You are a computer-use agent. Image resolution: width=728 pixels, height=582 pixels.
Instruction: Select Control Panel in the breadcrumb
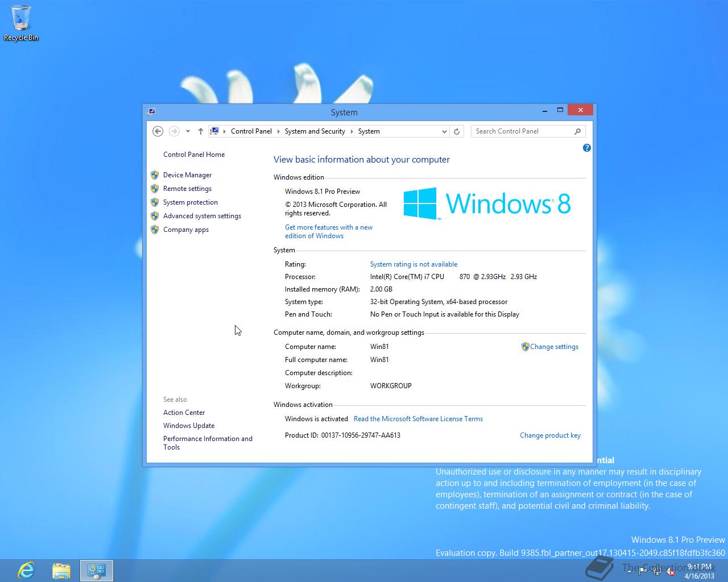tap(251, 131)
